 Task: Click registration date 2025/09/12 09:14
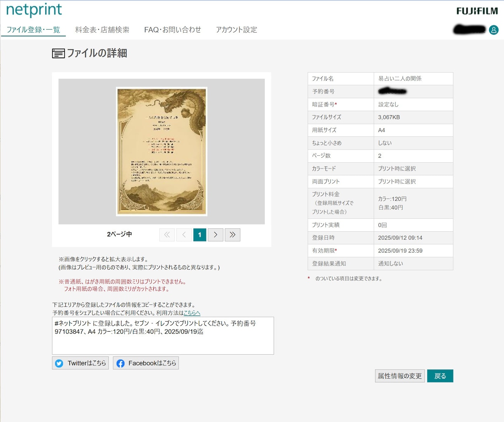tap(400, 238)
